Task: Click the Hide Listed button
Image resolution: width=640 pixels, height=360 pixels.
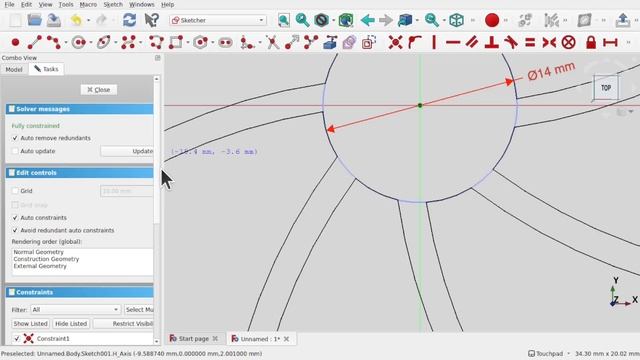Action: click(71, 324)
